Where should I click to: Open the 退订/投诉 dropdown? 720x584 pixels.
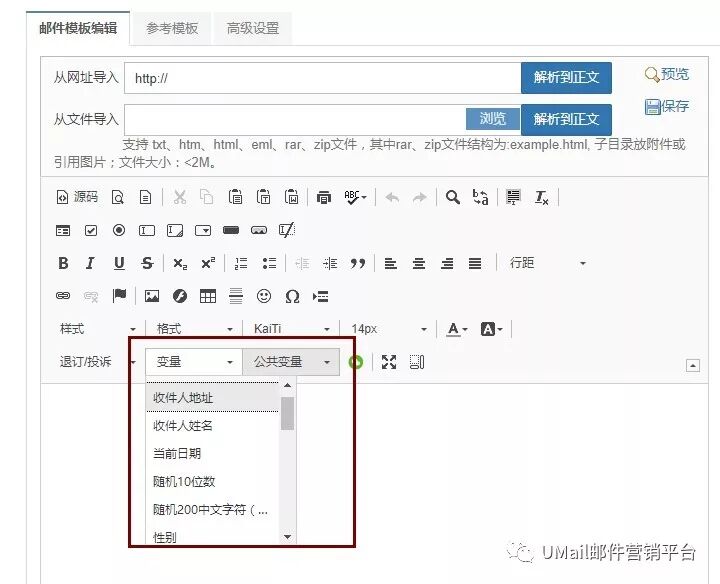(x=97, y=362)
